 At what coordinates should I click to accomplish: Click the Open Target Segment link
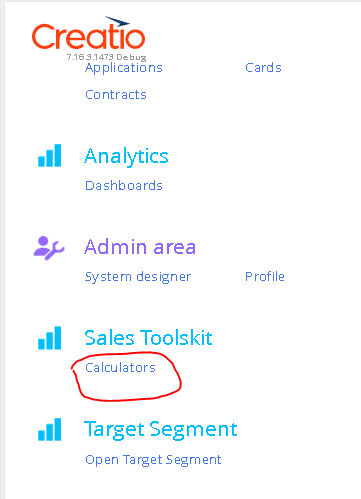pos(153,460)
